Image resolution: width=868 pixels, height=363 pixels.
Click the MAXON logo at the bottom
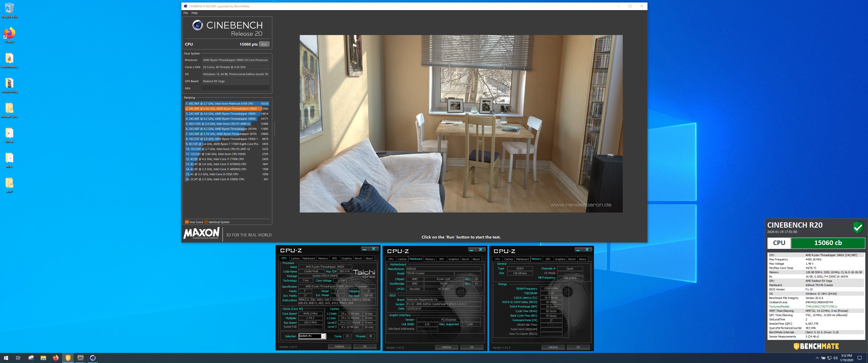202,233
